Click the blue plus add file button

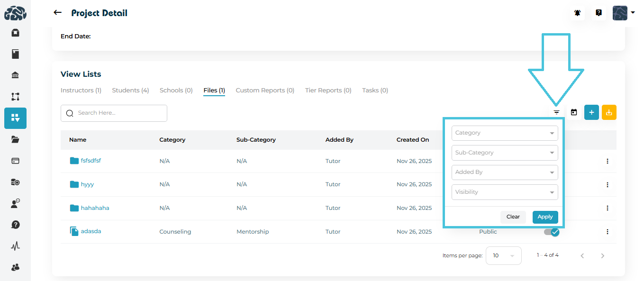pos(591,112)
